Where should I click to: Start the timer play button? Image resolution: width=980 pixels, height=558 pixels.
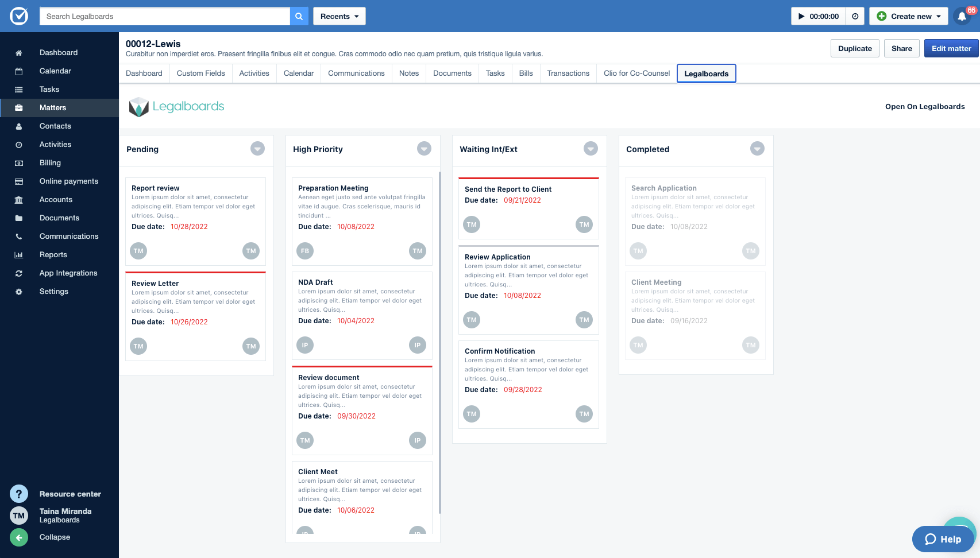[x=801, y=16]
